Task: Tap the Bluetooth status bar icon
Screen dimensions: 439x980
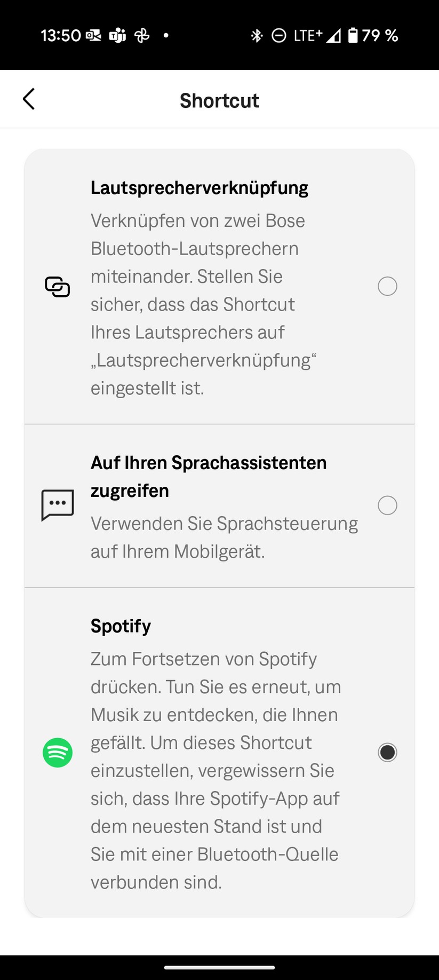Action: click(x=257, y=36)
